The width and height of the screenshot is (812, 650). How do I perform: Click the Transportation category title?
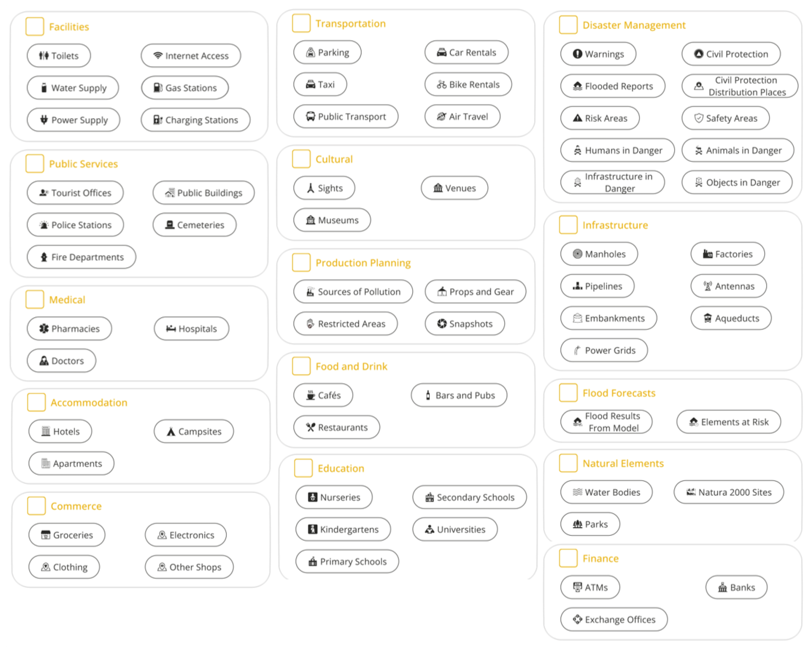(x=350, y=24)
